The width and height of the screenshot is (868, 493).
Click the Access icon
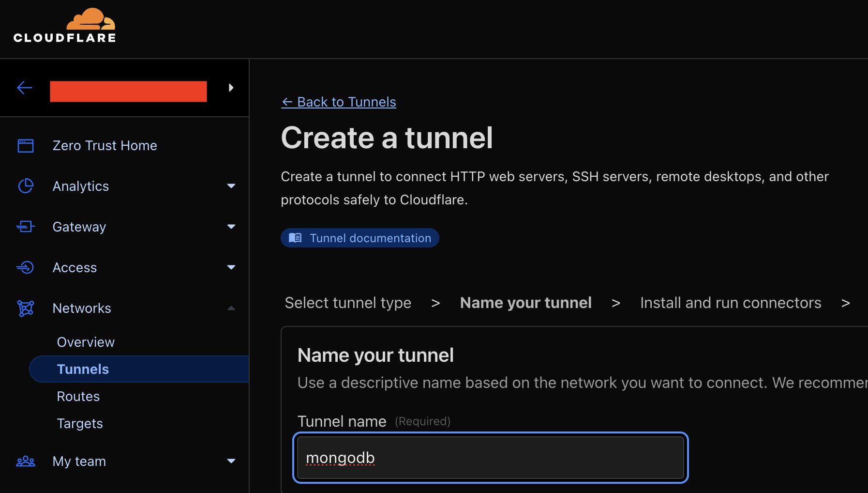coord(25,267)
